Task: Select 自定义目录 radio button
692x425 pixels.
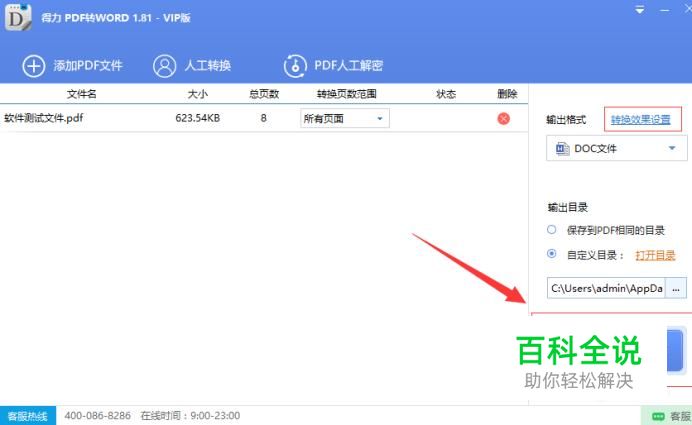Action: (x=552, y=254)
